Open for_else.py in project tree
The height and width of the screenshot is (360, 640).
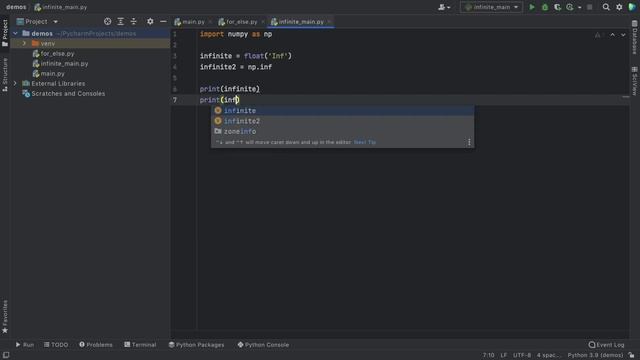[57, 53]
